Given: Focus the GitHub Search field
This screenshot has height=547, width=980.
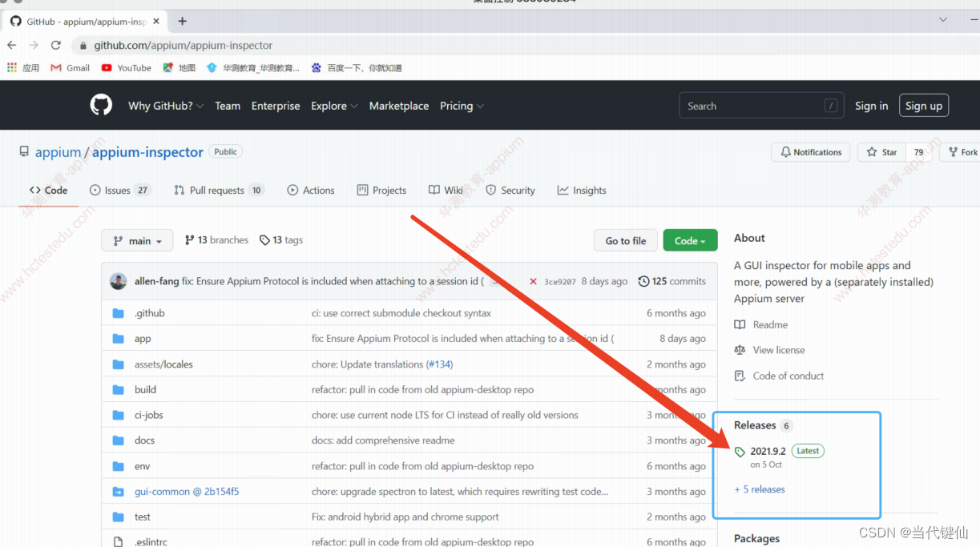Looking at the screenshot, I should (762, 106).
